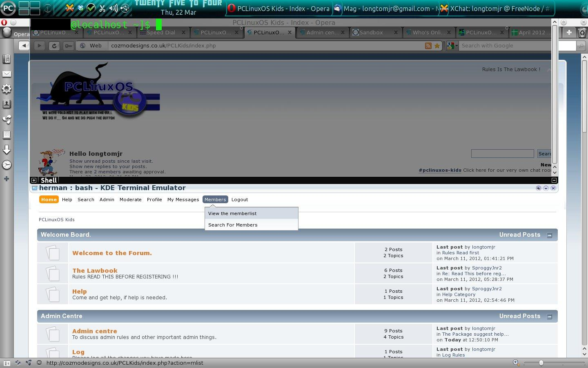Click the orange RSS feed icon
Screen dimensions: 588x368
click(x=428, y=46)
